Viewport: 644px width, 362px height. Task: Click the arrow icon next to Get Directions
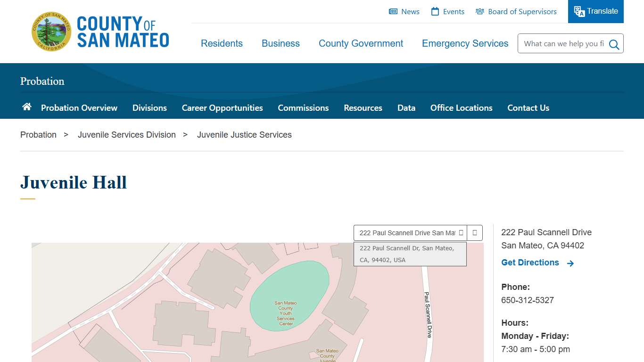point(570,263)
